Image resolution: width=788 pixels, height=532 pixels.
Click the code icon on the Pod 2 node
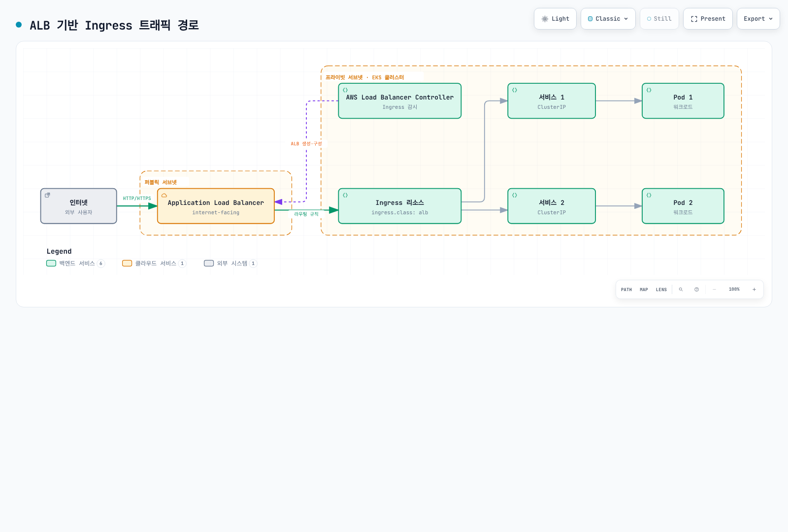click(x=649, y=196)
